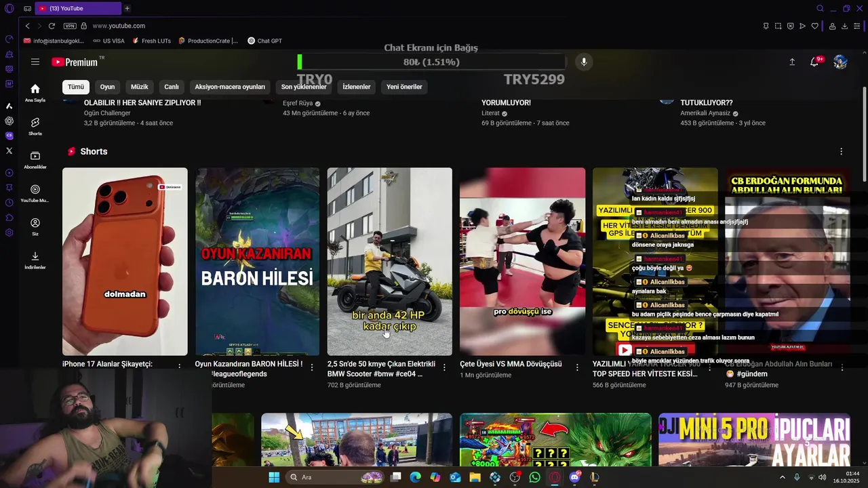
Task: Open ChatGPT icon in Opera sidebar
Action: [x=9, y=121]
